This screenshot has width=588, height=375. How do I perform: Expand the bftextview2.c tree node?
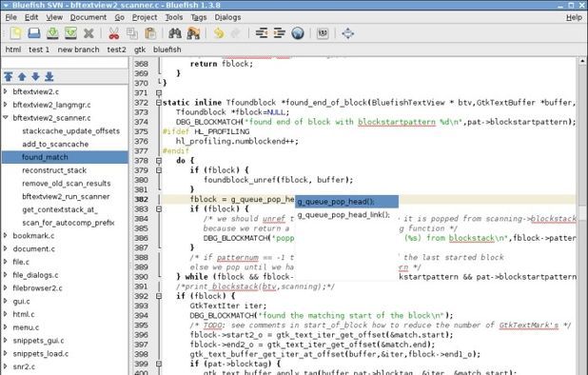pyautogui.click(x=6, y=91)
